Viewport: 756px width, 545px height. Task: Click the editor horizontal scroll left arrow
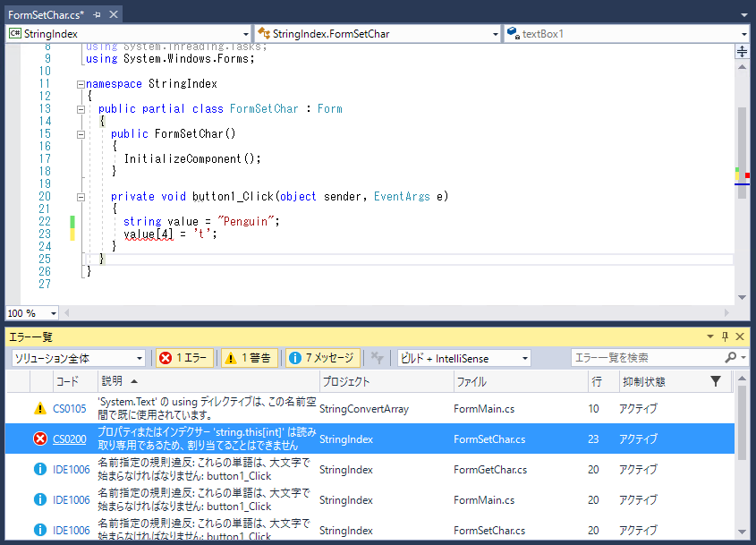[66, 313]
